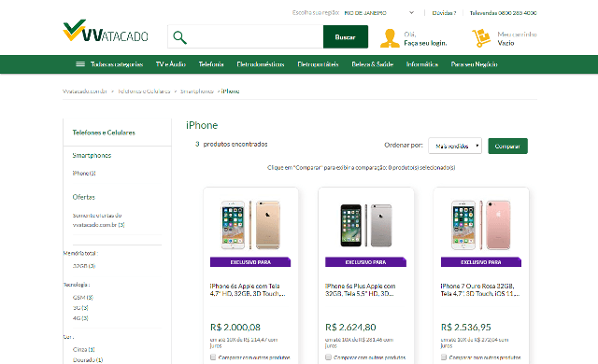
Task: Filter by Cinza color option
Action: [83, 349]
